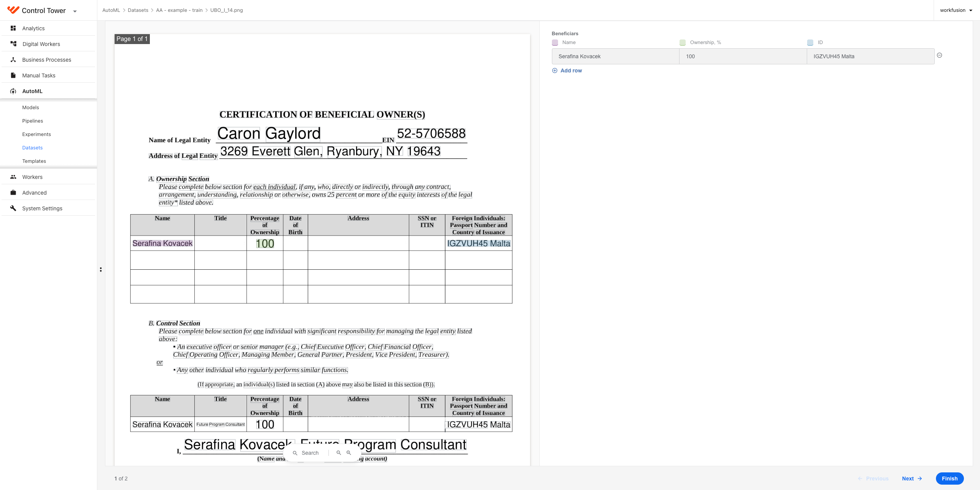Open the Analytics dashboard icon
The image size is (980, 490).
(x=13, y=28)
